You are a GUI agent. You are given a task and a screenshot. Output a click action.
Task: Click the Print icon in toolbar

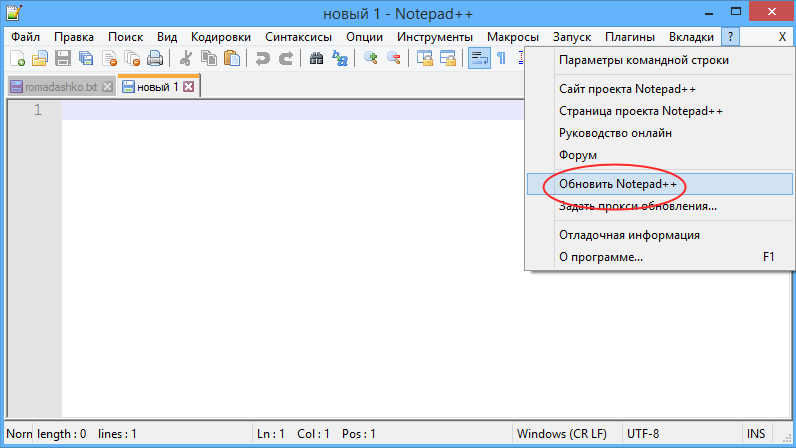(x=155, y=58)
